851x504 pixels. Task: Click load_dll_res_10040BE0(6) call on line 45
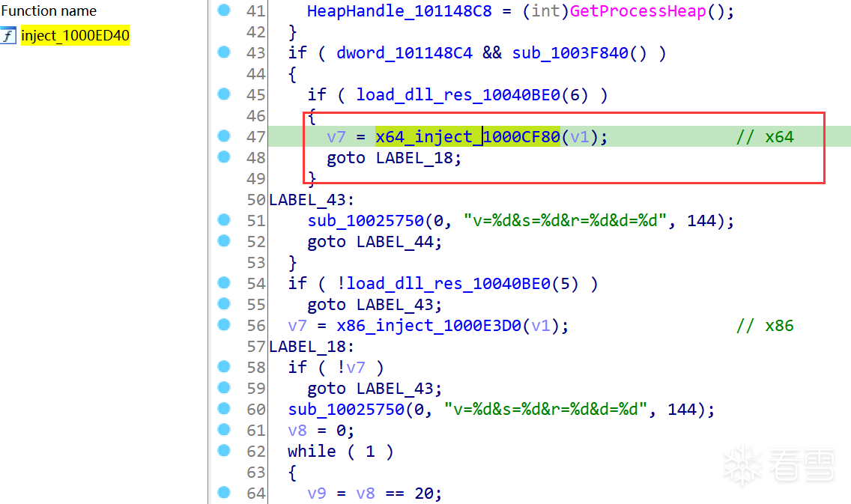(x=472, y=95)
